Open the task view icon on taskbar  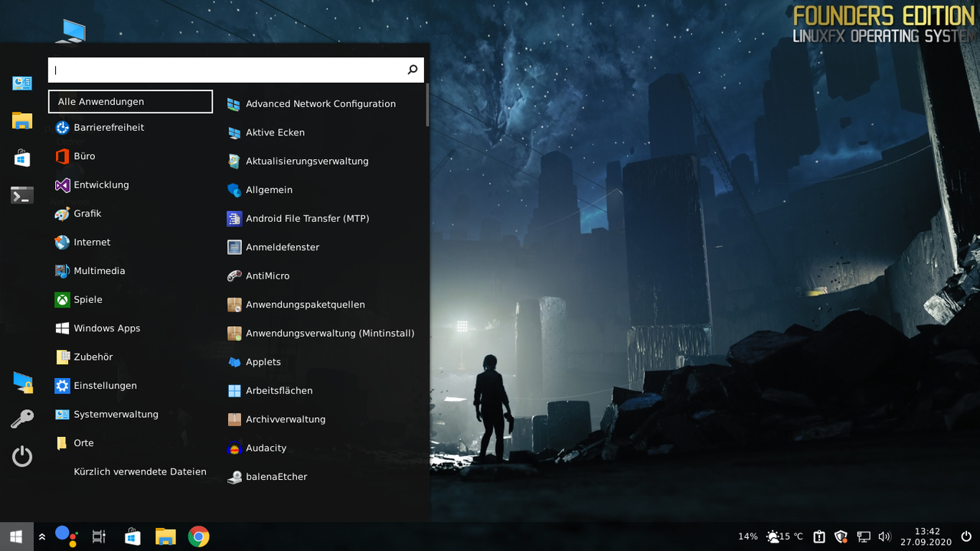(x=99, y=537)
